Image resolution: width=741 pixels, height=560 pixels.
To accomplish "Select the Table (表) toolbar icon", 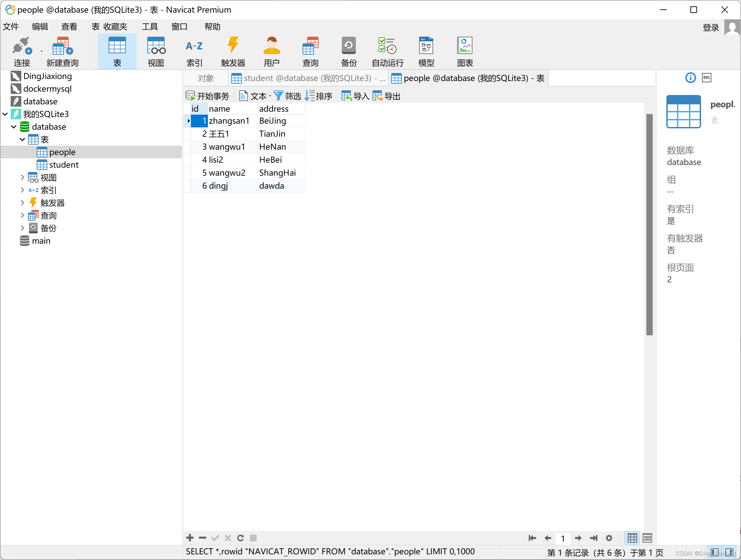I will [117, 52].
